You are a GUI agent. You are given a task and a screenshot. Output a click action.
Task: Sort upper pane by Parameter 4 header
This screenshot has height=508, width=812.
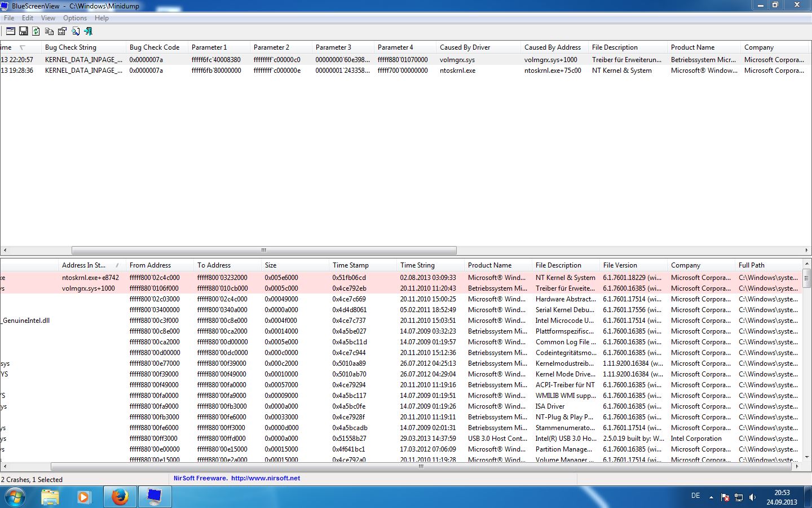[405, 47]
